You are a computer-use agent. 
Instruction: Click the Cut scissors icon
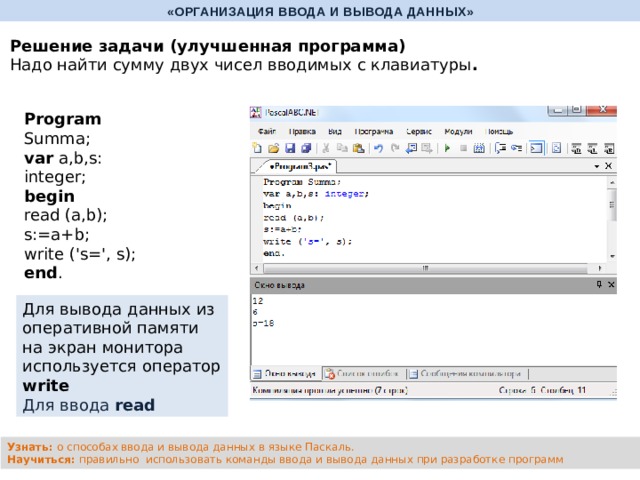coord(326,148)
